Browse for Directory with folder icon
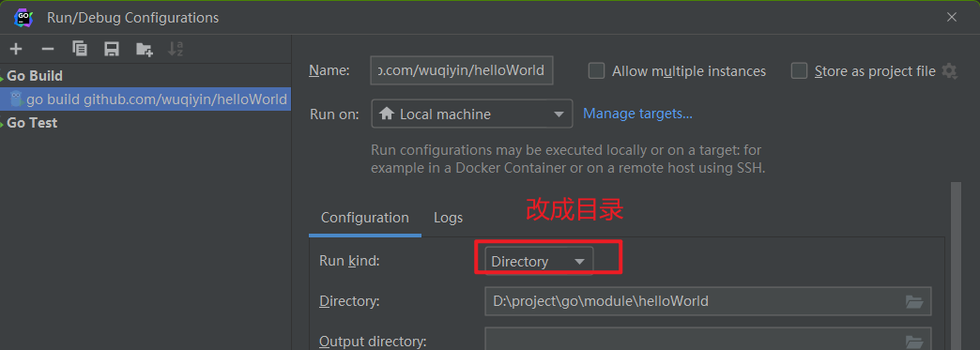The width and height of the screenshot is (980, 350). pyautogui.click(x=914, y=302)
